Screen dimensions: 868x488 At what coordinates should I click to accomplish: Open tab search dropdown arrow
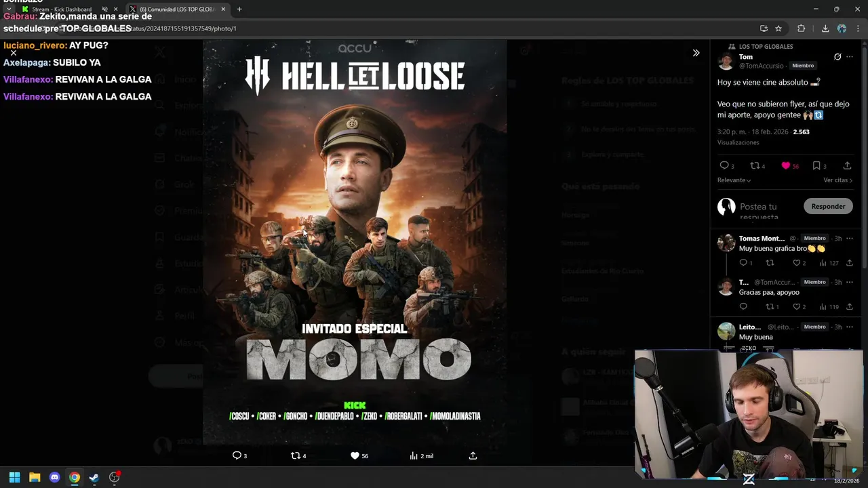[9, 9]
